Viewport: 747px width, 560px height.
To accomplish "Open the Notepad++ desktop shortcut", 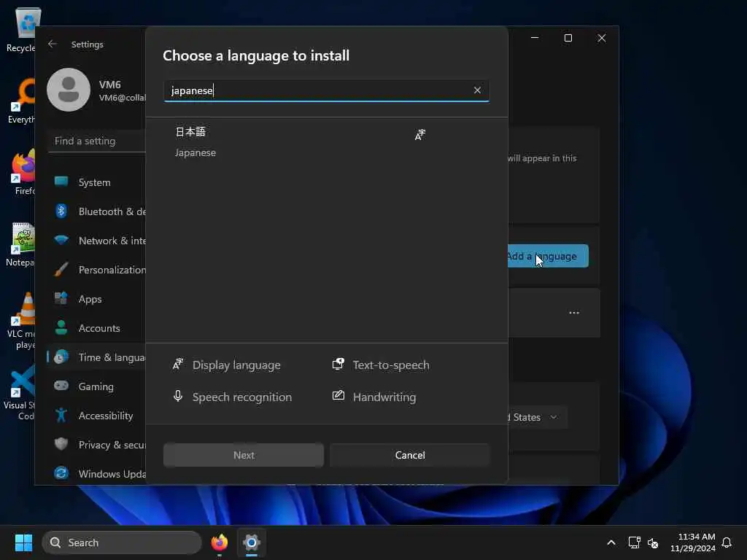I will 21,245.
